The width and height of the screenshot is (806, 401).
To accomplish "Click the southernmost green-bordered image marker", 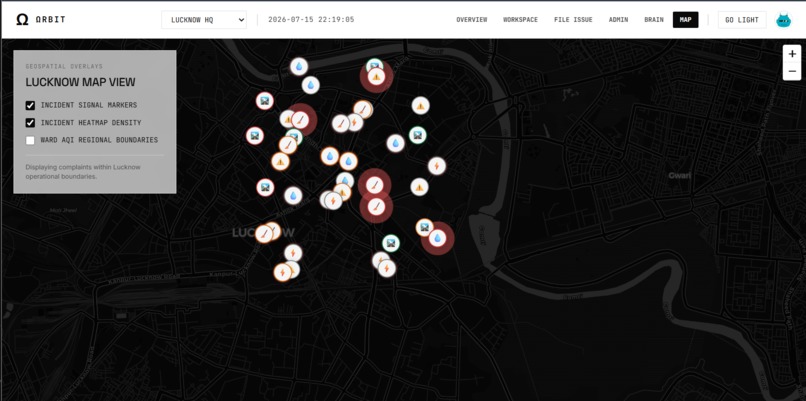I will coord(391,243).
